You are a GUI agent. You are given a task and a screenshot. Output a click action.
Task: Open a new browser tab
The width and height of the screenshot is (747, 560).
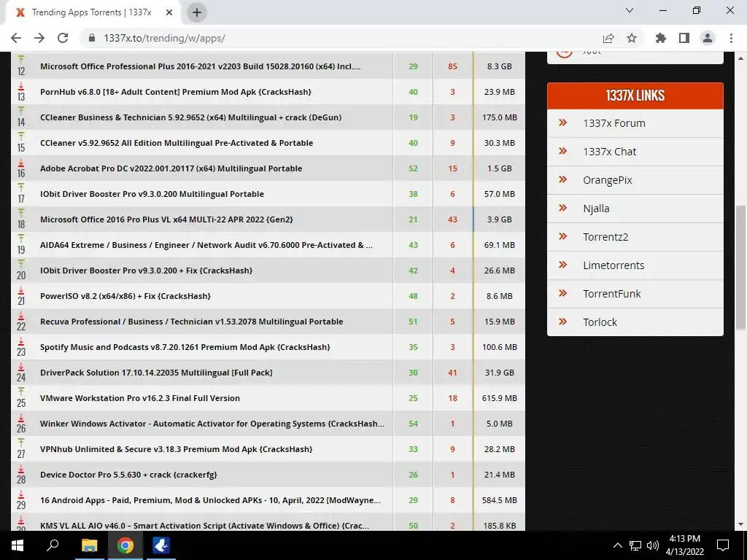tap(197, 12)
